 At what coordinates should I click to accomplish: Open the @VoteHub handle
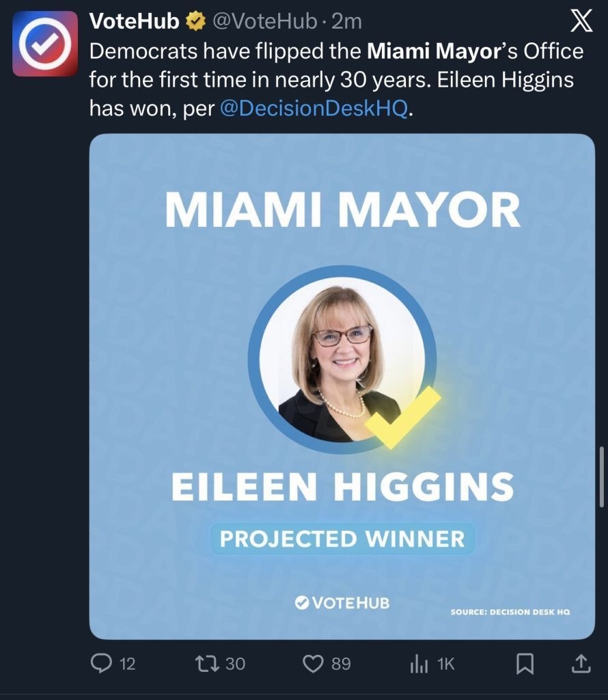point(264,21)
